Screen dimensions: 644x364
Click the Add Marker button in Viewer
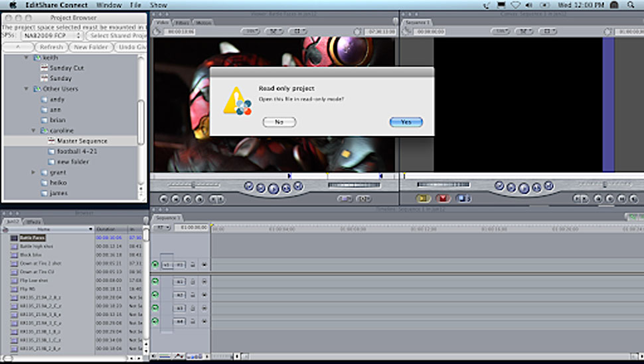199,199
